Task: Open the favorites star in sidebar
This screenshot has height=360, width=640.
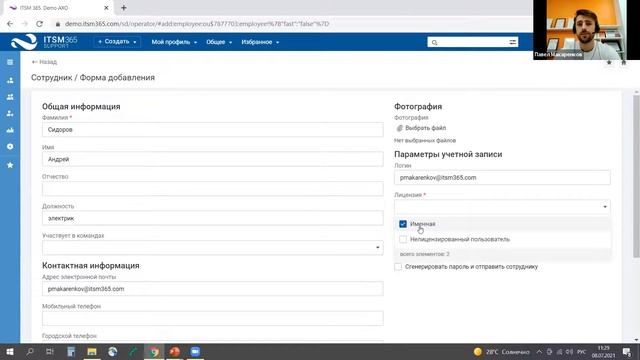Action: pos(10,165)
